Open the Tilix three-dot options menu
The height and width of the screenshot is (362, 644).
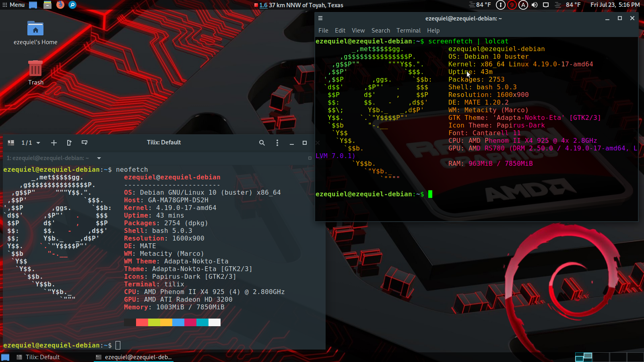(277, 143)
